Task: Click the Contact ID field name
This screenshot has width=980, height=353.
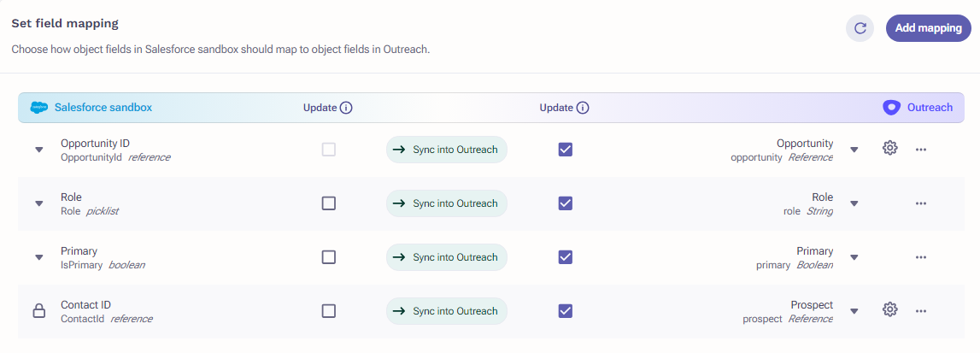Action: point(85,305)
